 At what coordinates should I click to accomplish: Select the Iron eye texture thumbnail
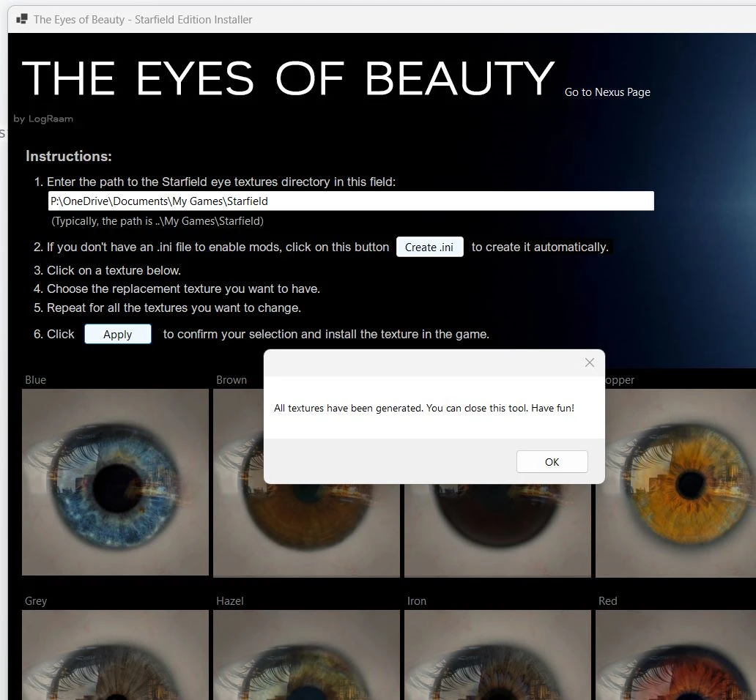[x=497, y=655]
